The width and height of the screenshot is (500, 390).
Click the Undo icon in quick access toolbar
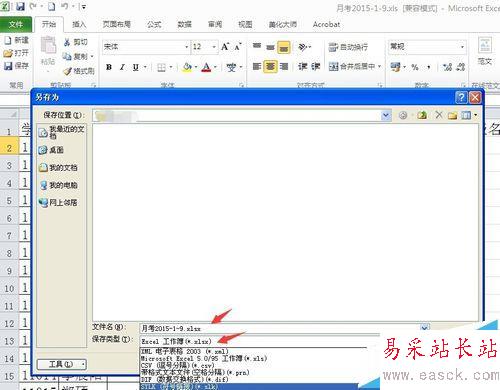coord(65,6)
